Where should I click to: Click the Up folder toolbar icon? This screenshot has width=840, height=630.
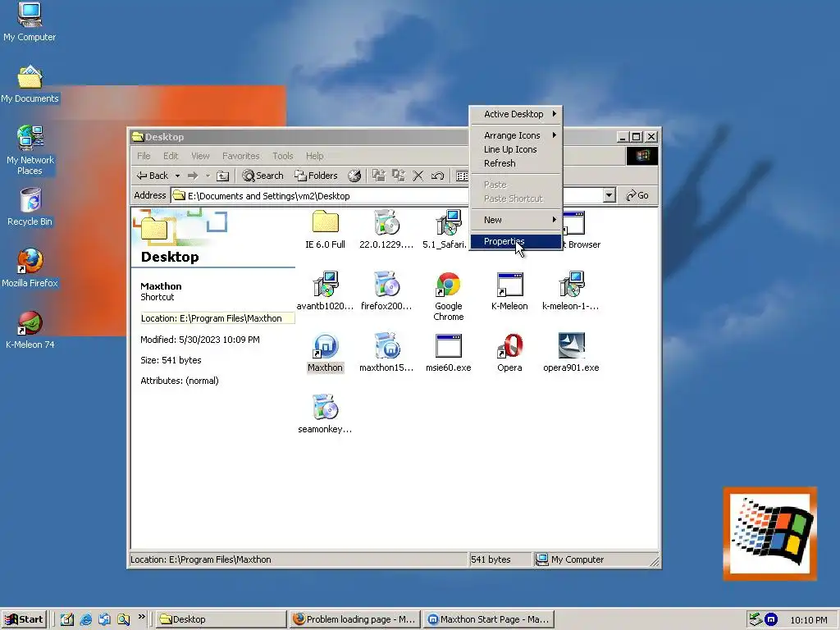(x=223, y=176)
